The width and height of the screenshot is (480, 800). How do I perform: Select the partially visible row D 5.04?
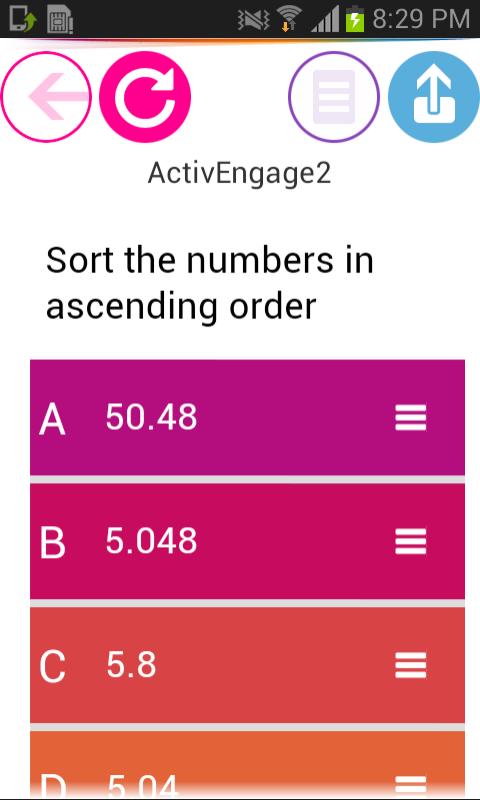click(x=247, y=764)
